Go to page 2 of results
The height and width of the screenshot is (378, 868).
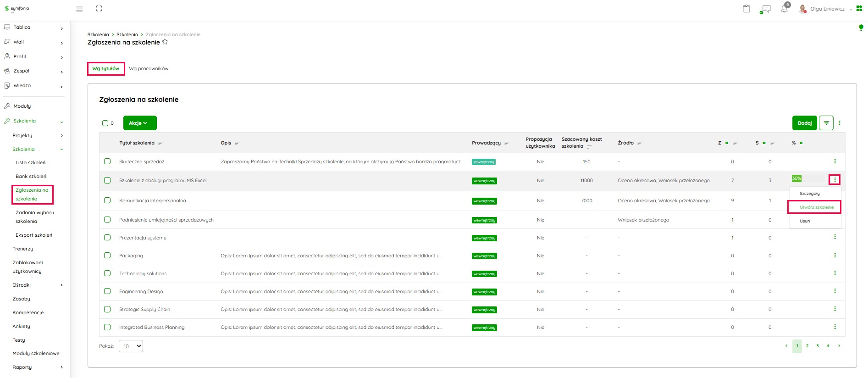807,346
